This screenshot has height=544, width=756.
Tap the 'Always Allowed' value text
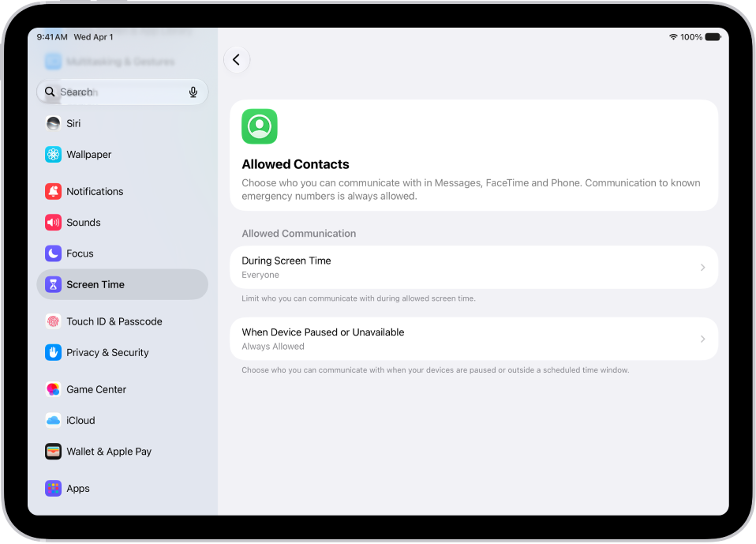(x=273, y=347)
